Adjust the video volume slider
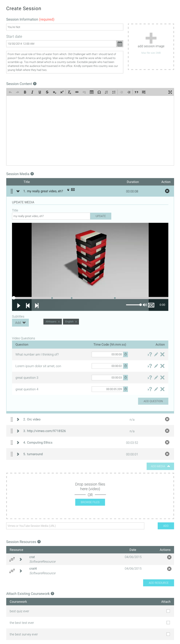180x644 pixels. click(134, 305)
